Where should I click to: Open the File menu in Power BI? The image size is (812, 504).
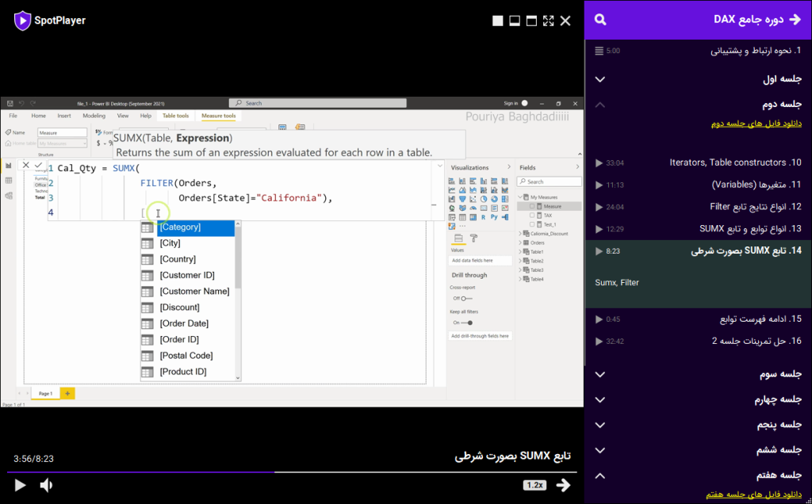point(13,116)
